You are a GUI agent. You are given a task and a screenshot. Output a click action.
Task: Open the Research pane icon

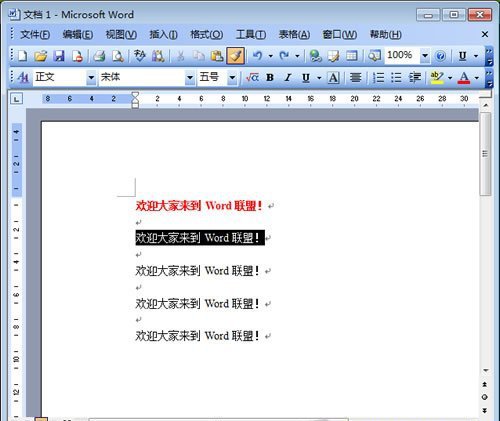click(158, 56)
